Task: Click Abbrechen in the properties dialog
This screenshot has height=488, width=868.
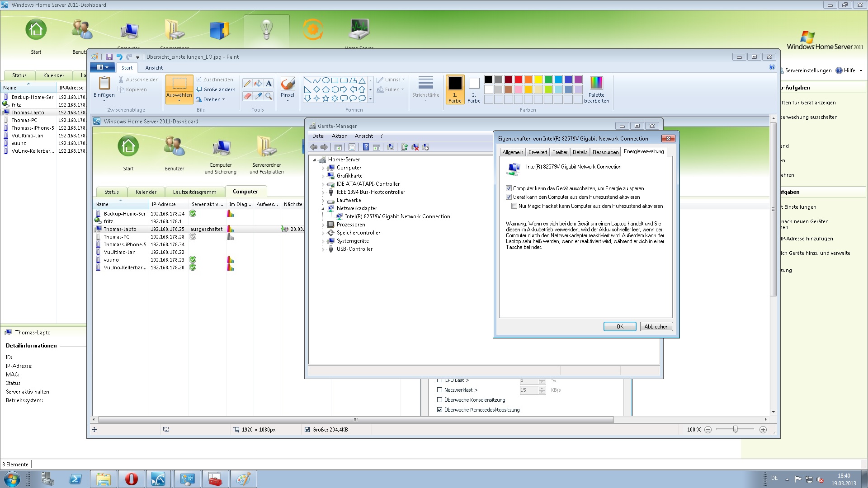Action: pyautogui.click(x=656, y=327)
